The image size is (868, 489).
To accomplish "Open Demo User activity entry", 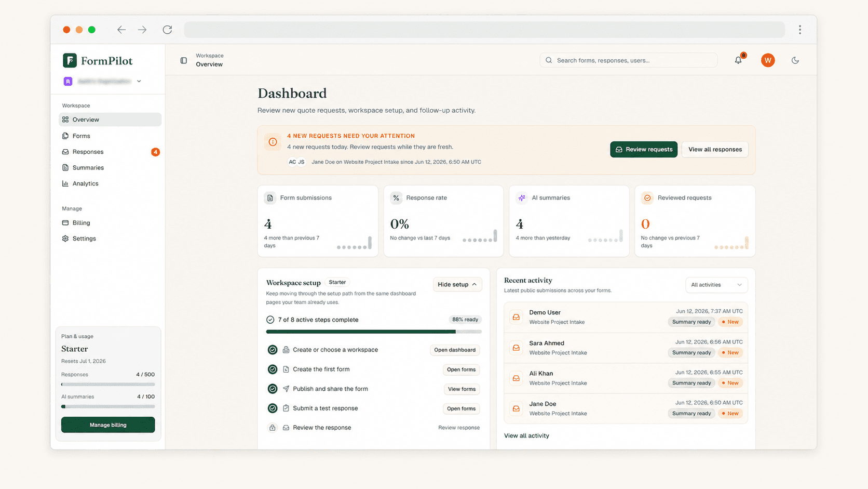I will 626,317.
